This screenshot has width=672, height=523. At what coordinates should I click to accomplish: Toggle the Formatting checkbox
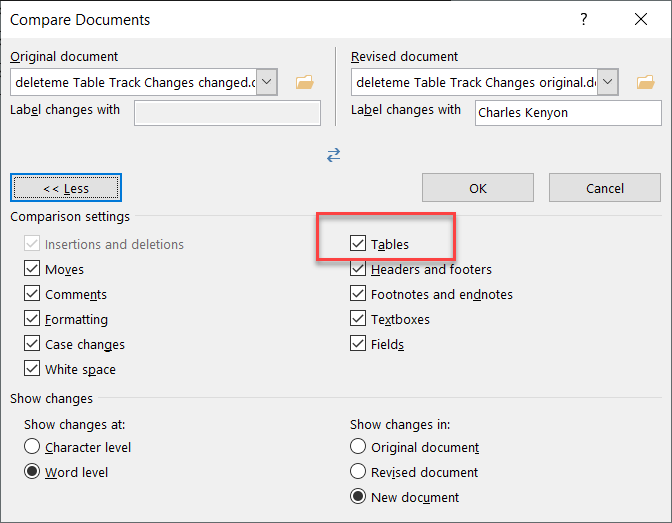coord(32,319)
